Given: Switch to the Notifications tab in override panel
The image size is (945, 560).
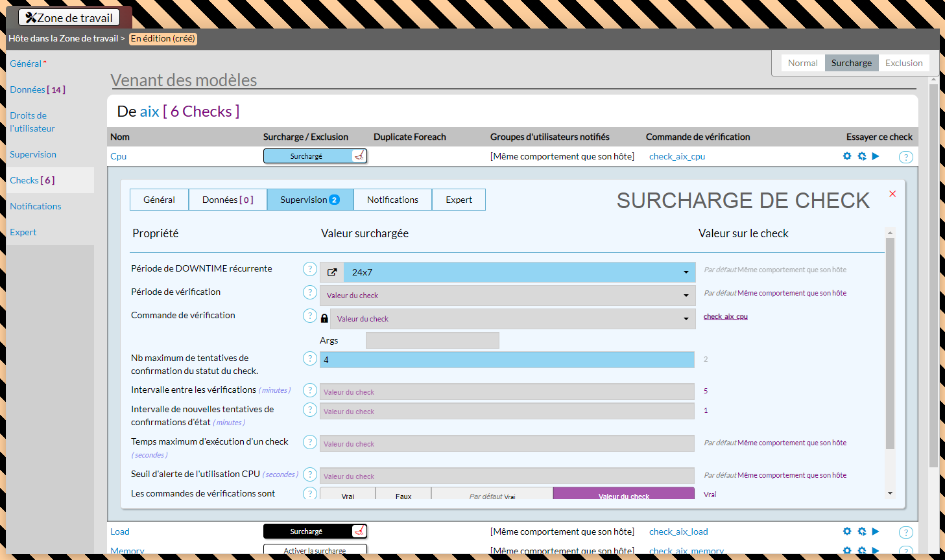Looking at the screenshot, I should [x=392, y=200].
